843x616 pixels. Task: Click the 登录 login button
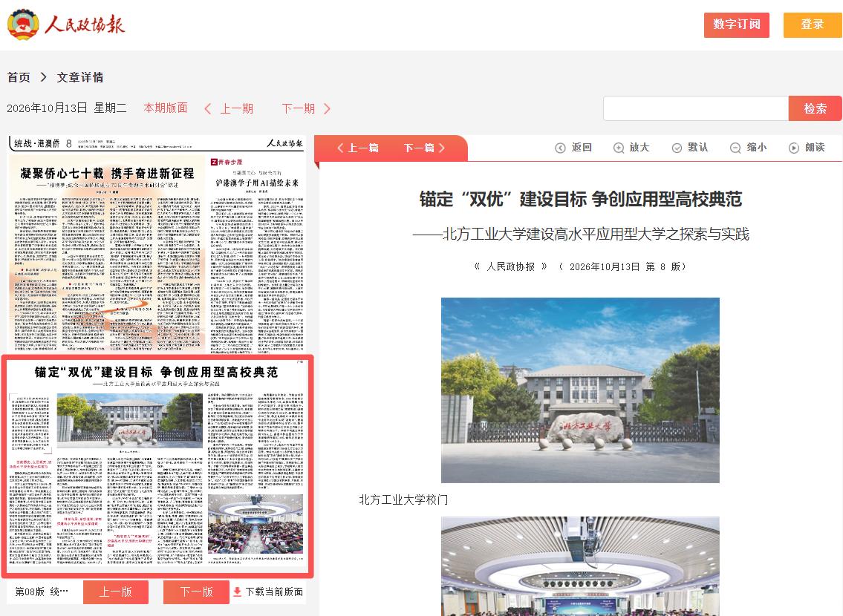(x=812, y=24)
